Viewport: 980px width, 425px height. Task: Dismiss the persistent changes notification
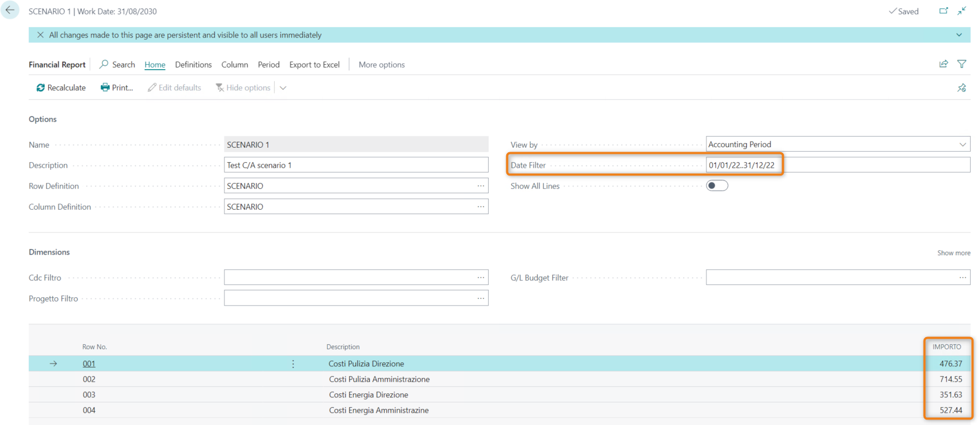[x=40, y=35]
